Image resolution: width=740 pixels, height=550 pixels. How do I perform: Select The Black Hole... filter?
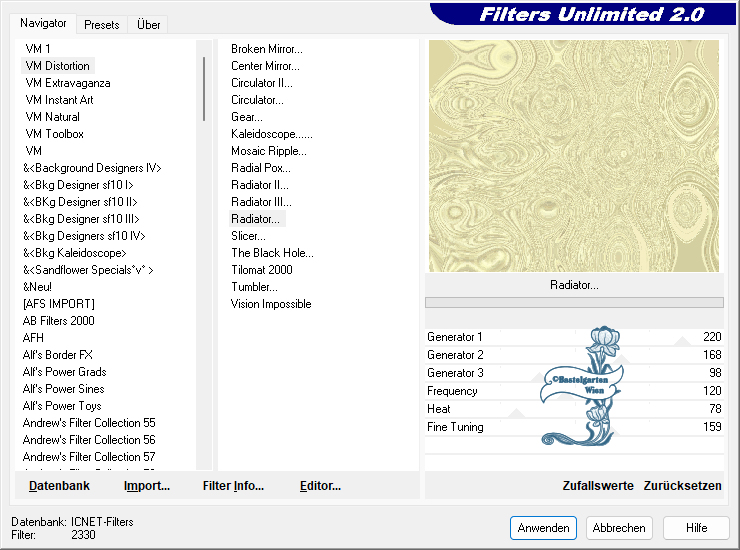tap(272, 253)
